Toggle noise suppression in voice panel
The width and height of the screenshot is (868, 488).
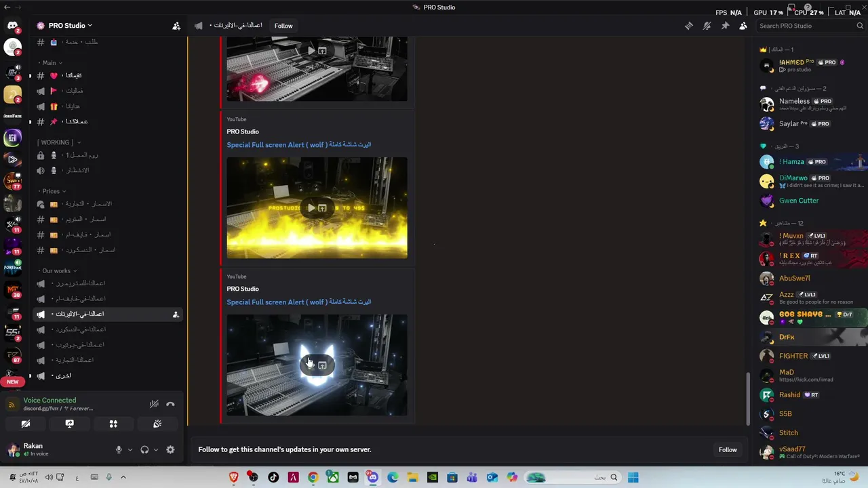[154, 405]
